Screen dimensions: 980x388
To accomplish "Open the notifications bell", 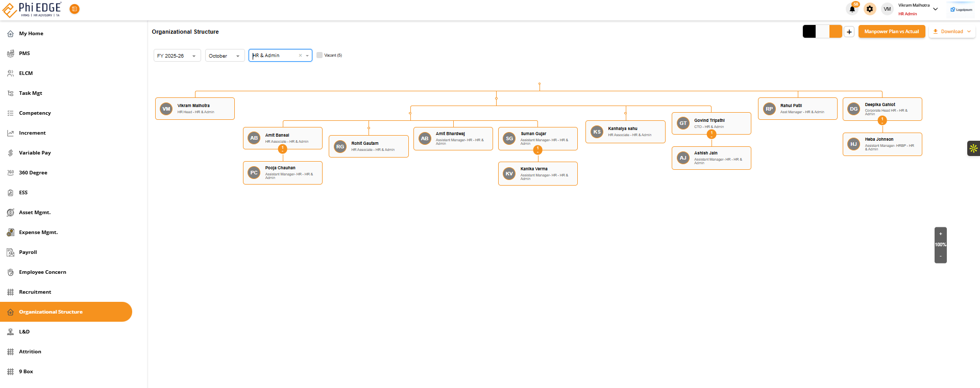I will pos(852,9).
